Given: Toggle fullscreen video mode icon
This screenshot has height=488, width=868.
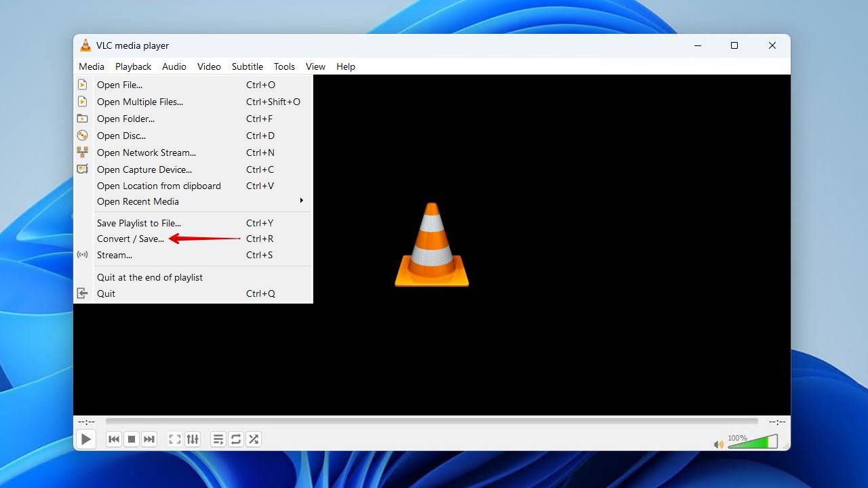Looking at the screenshot, I should tap(174, 439).
